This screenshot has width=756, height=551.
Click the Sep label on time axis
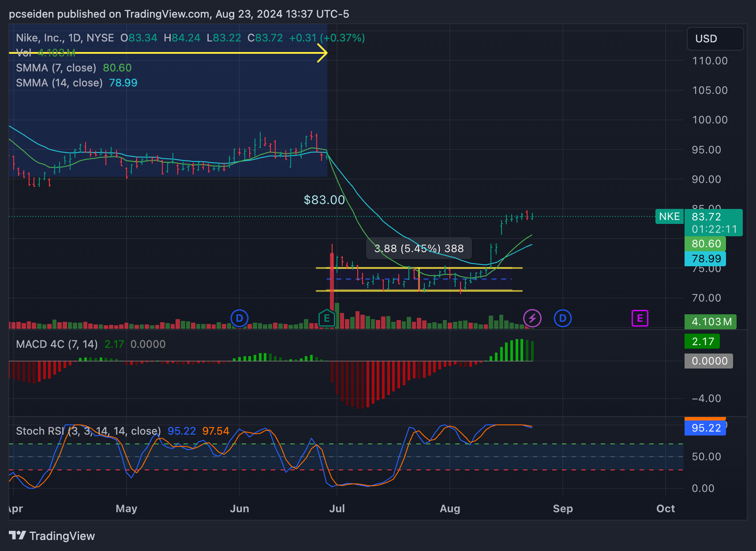click(x=563, y=509)
